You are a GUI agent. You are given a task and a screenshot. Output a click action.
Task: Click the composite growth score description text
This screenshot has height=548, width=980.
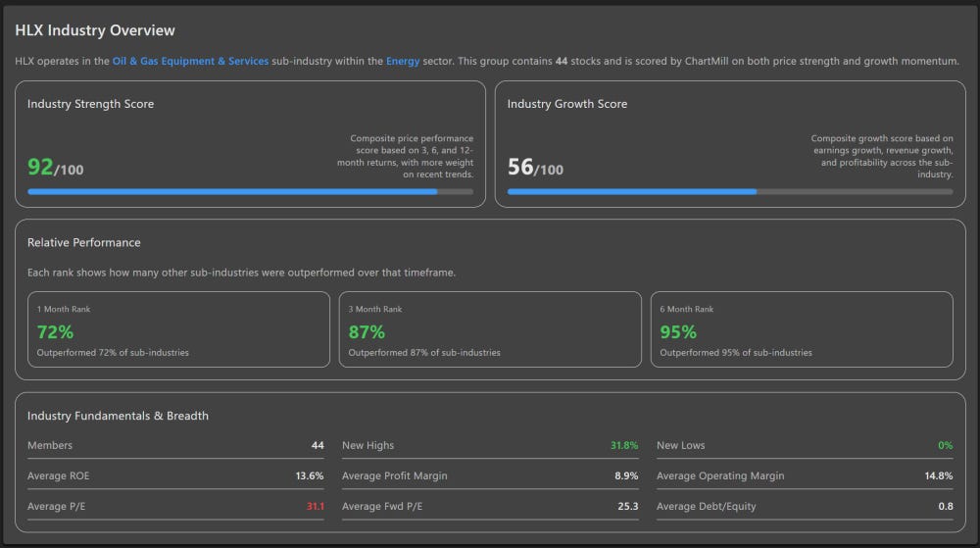click(x=882, y=156)
